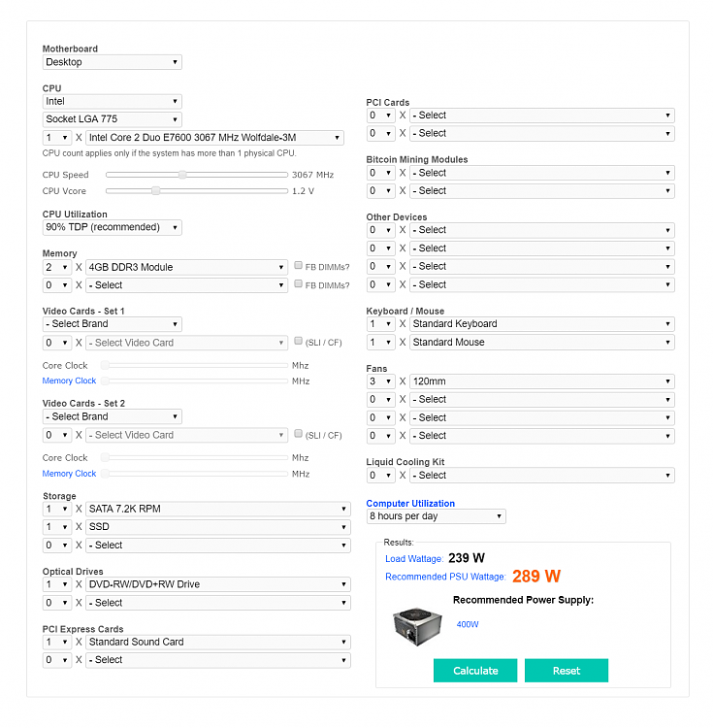
Task: Click the CPU Vcore slider handle
Action: click(x=156, y=191)
